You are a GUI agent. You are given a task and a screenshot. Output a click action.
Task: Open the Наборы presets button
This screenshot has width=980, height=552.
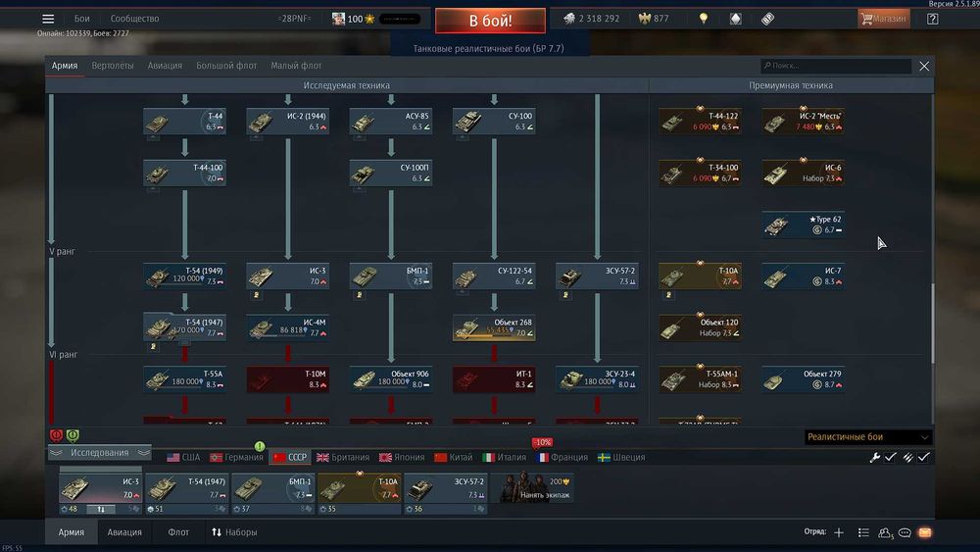tap(234, 532)
